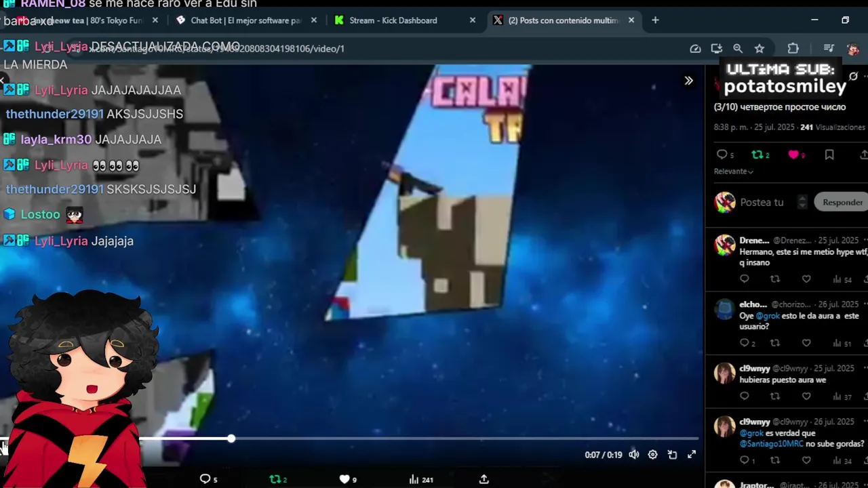Open the zoom magnifier in address bar
Image resolution: width=868 pixels, height=488 pixels.
[x=738, y=48]
